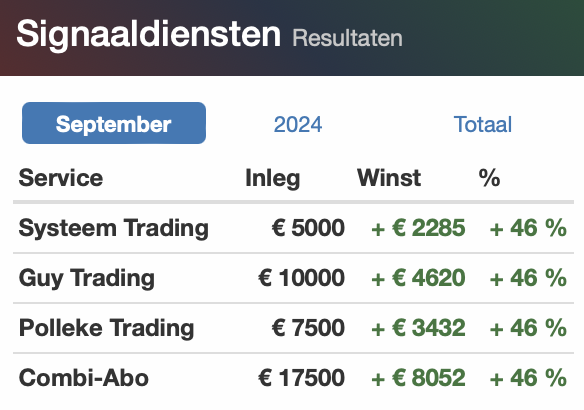Open the Totaal results tab
The image size is (584, 410).
pyautogui.click(x=482, y=124)
